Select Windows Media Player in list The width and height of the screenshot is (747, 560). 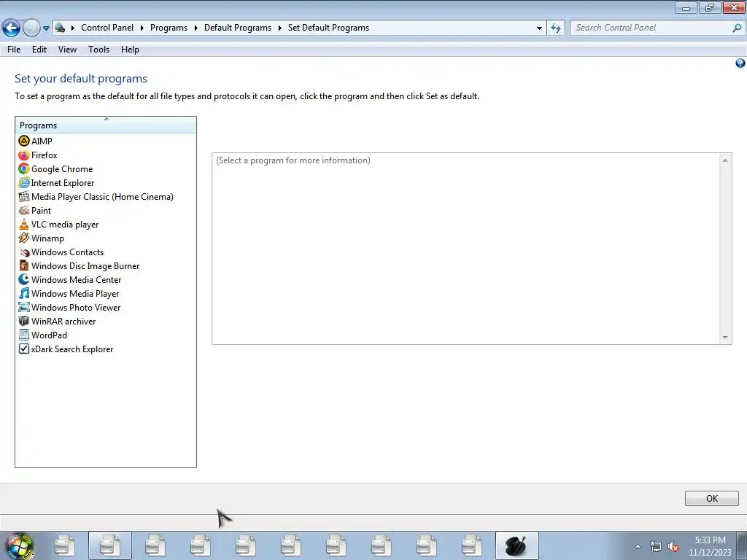click(75, 294)
